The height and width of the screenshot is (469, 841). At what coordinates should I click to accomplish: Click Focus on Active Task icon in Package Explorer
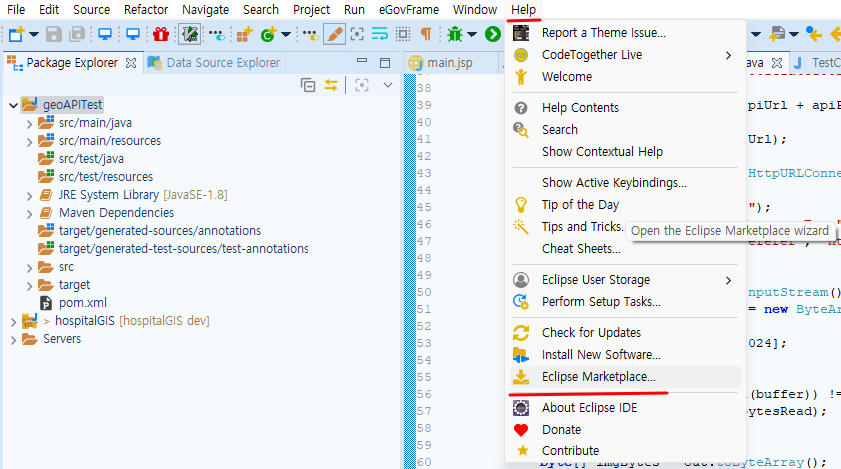pos(362,85)
